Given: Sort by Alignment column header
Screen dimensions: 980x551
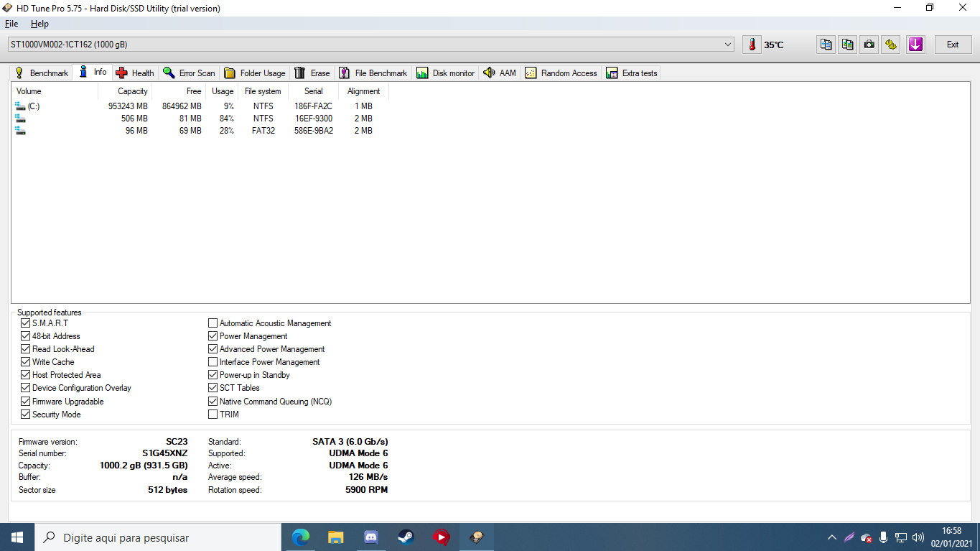Looking at the screenshot, I should tap(364, 91).
